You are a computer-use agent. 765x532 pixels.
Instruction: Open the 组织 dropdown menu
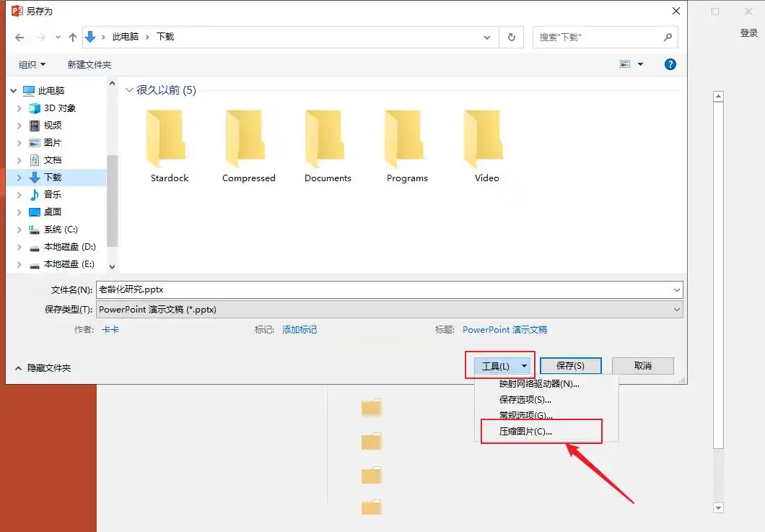pos(32,64)
